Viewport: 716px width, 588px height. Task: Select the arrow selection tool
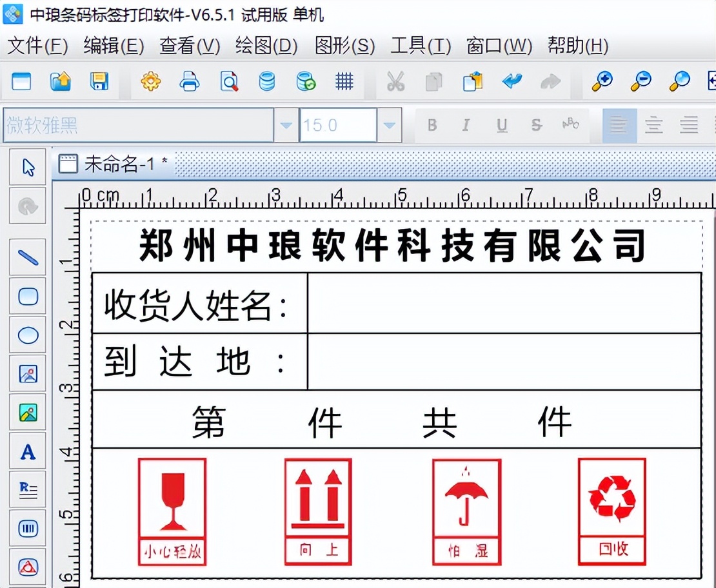pos(27,166)
